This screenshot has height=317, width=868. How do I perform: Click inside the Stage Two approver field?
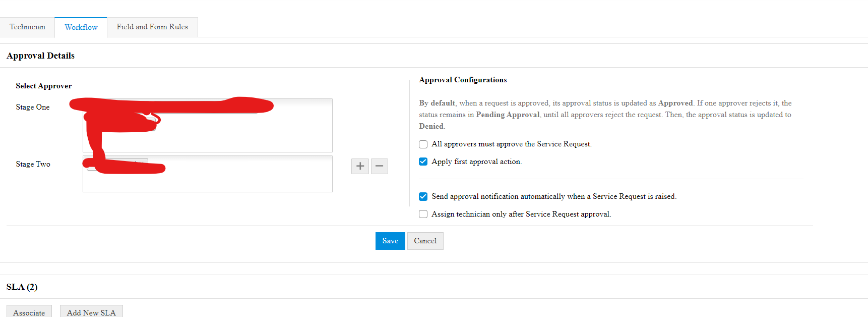[x=242, y=181]
